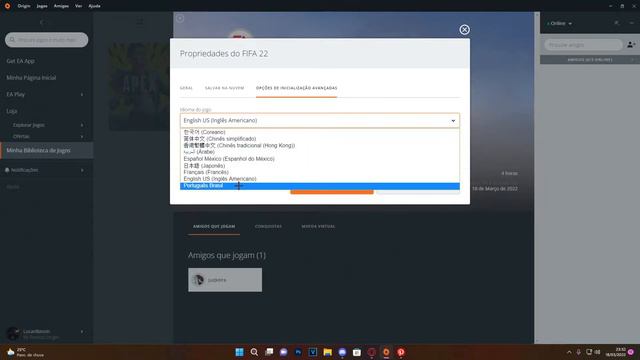Open the taskbar clock and date
640x360 pixels.
click(x=616, y=352)
